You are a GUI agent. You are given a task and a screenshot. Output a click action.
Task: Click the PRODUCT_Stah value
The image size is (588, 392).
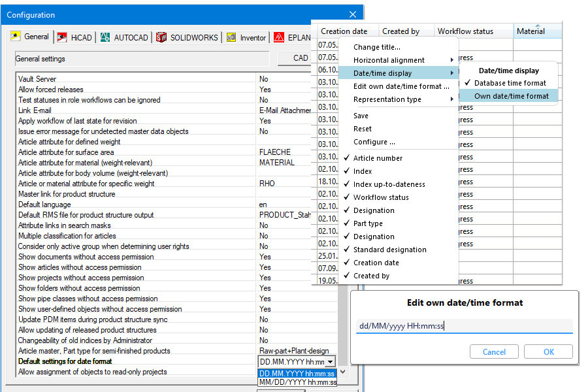(x=285, y=215)
